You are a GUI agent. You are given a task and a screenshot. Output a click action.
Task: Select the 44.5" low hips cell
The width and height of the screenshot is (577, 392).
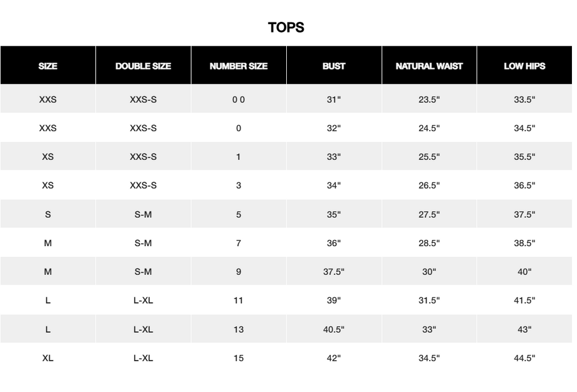[x=525, y=358]
